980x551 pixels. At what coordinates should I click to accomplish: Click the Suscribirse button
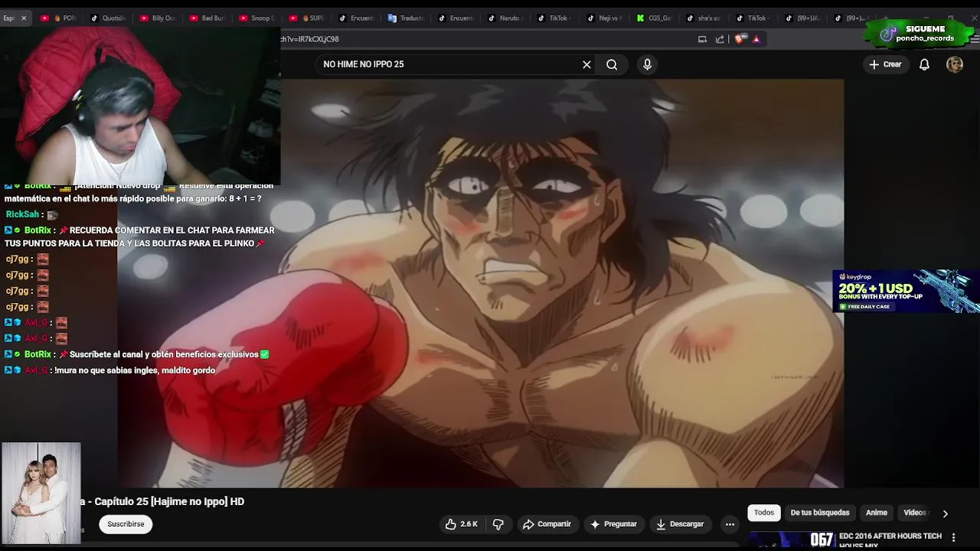click(126, 524)
